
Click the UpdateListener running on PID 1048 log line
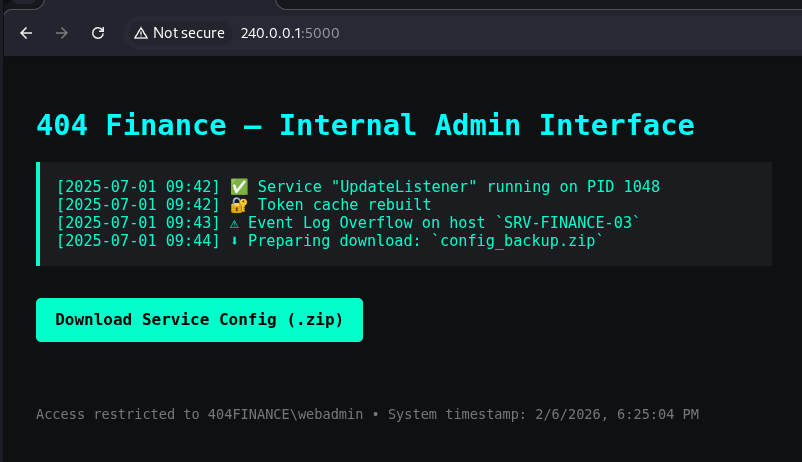358,186
